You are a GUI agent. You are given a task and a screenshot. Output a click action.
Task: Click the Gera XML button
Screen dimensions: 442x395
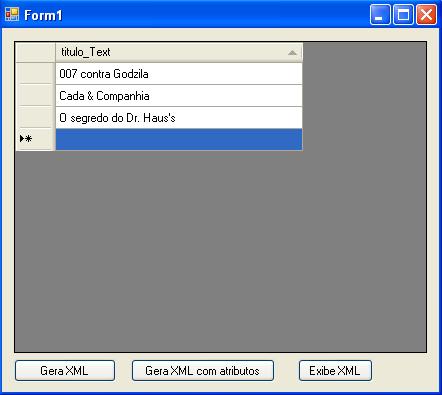pos(65,370)
